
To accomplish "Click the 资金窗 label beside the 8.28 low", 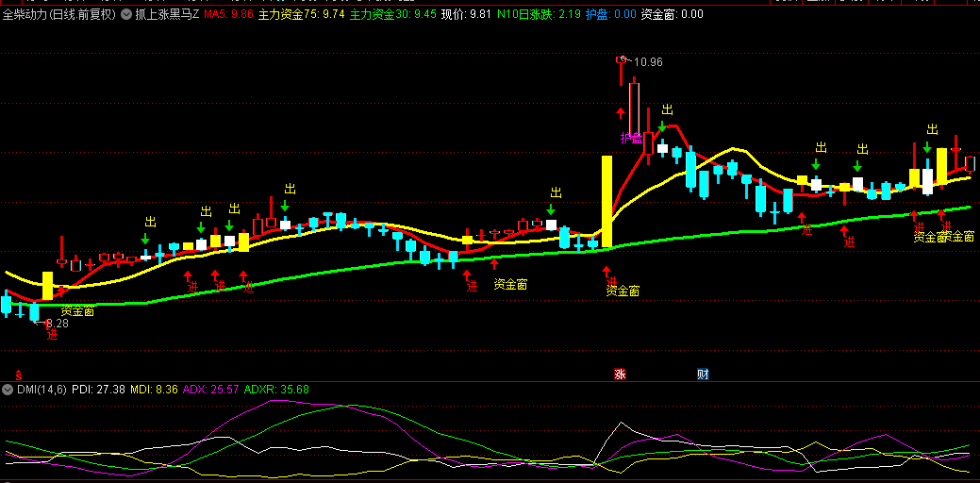I will 77,310.
